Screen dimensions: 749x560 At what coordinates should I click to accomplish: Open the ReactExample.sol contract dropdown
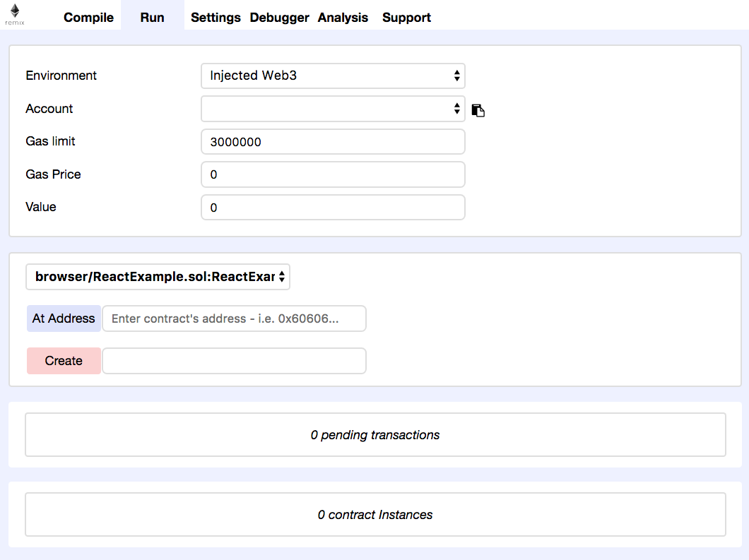click(158, 277)
